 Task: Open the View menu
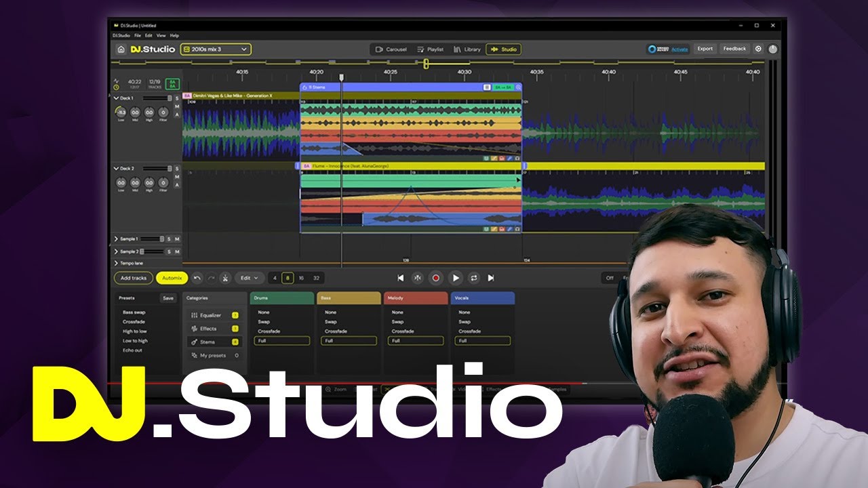click(x=161, y=35)
